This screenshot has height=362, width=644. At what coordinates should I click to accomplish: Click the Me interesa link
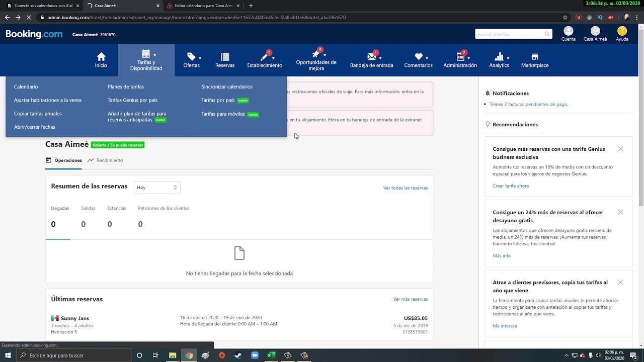pyautogui.click(x=505, y=326)
